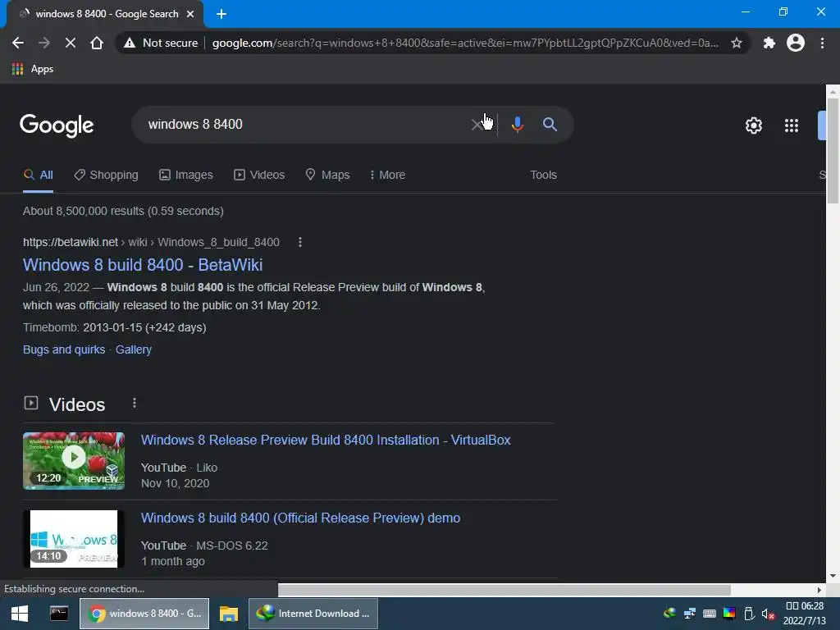
Task: Open Windows 8 build 8400 - BetaWiki link
Action: click(x=143, y=265)
